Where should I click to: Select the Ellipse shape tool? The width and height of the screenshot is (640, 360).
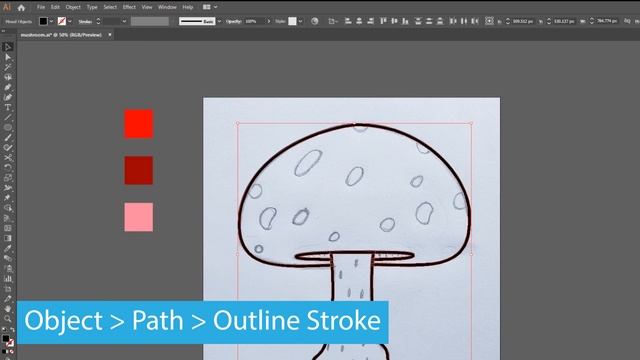point(8,127)
